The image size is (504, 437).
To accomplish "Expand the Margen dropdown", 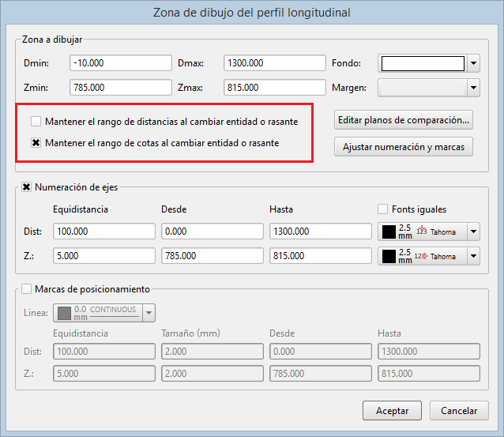I will pyautogui.click(x=473, y=88).
